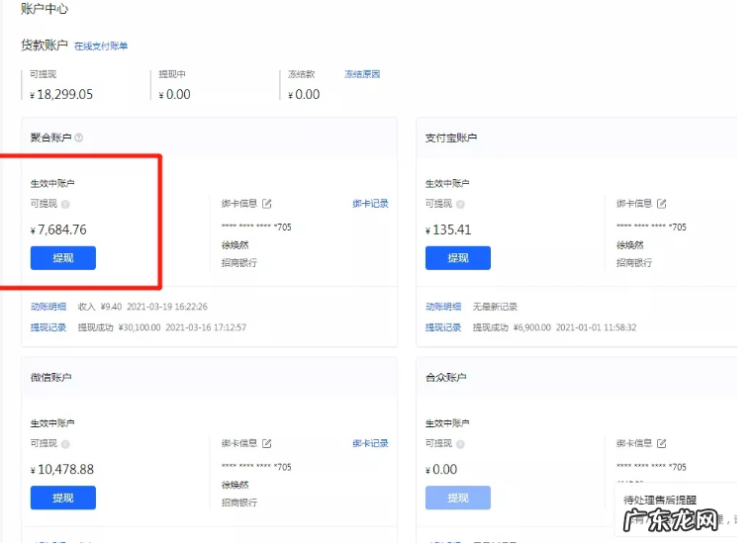The height and width of the screenshot is (549, 756).
Task: Select card number in 微信账户 card
Action: click(256, 467)
